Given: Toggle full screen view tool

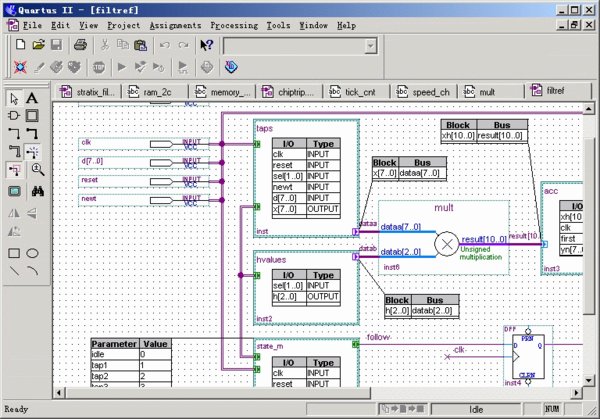Looking at the screenshot, I should point(14,191).
